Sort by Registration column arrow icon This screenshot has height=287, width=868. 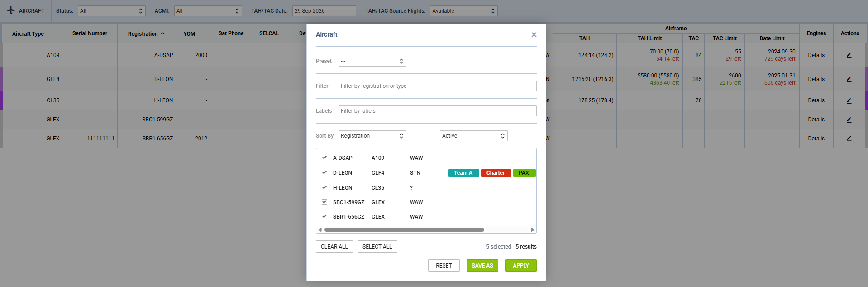tap(163, 33)
